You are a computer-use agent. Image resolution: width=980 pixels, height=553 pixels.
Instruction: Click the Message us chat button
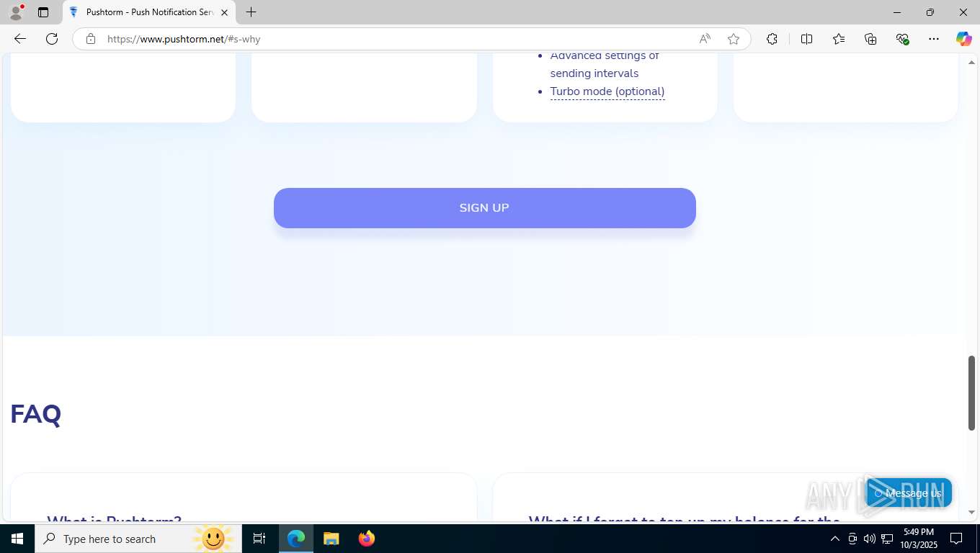click(908, 493)
